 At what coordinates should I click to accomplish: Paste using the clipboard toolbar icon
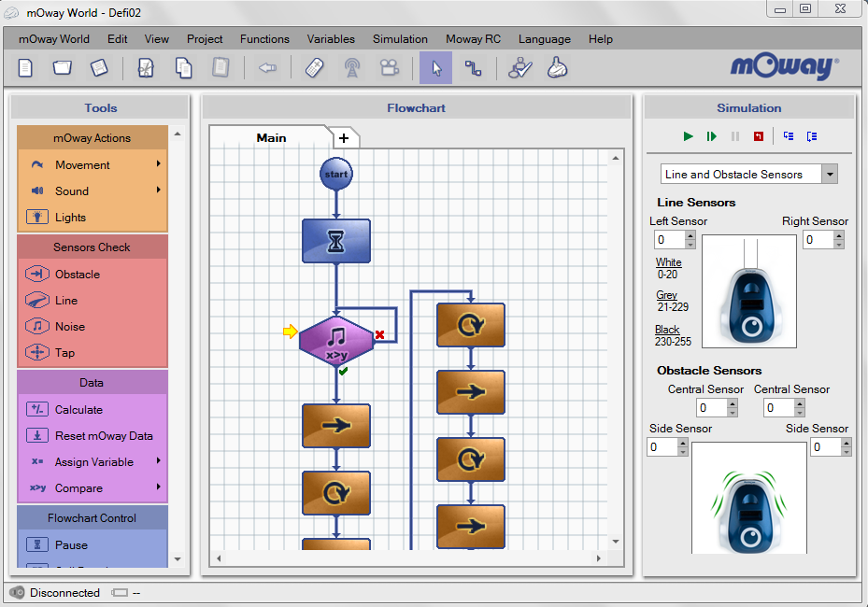(221, 68)
